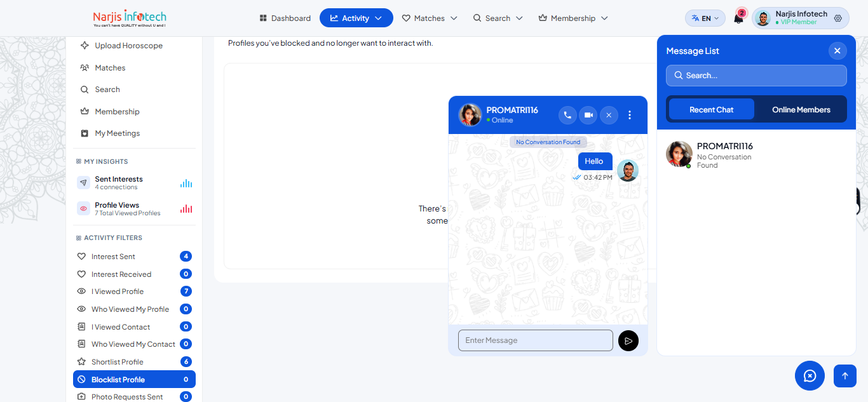Click the Hello message bubble
This screenshot has height=402, width=868.
pyautogui.click(x=595, y=161)
